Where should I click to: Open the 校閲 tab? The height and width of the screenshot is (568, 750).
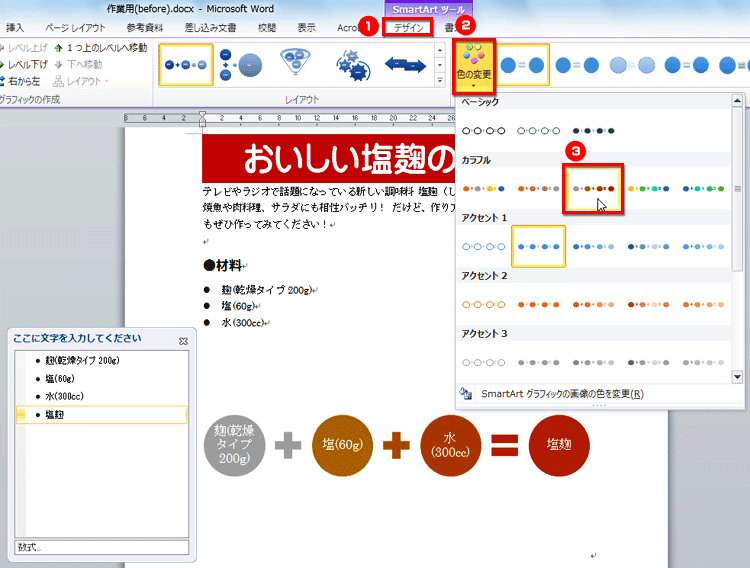click(267, 28)
